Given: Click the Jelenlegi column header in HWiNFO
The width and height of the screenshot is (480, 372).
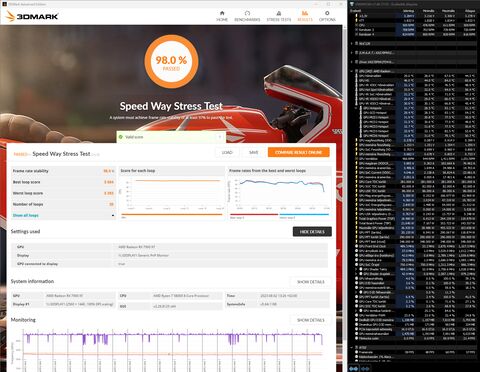Looking at the screenshot, I should coord(409,11).
